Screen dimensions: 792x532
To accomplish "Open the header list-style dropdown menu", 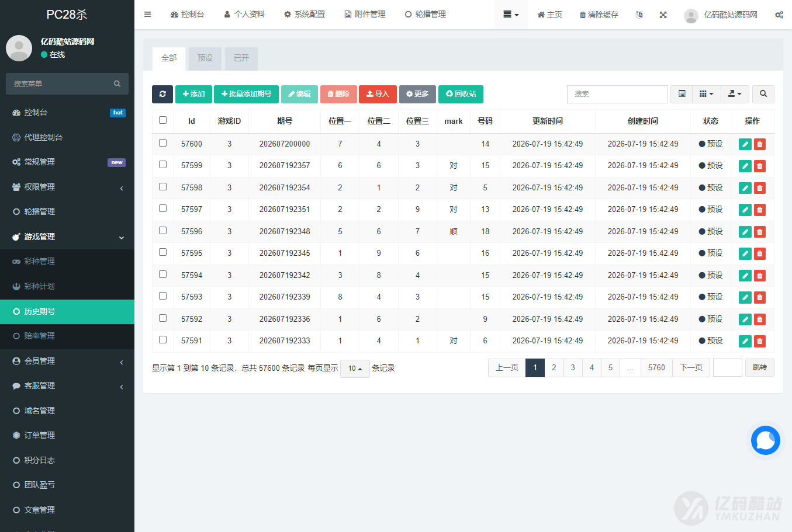I will click(511, 15).
